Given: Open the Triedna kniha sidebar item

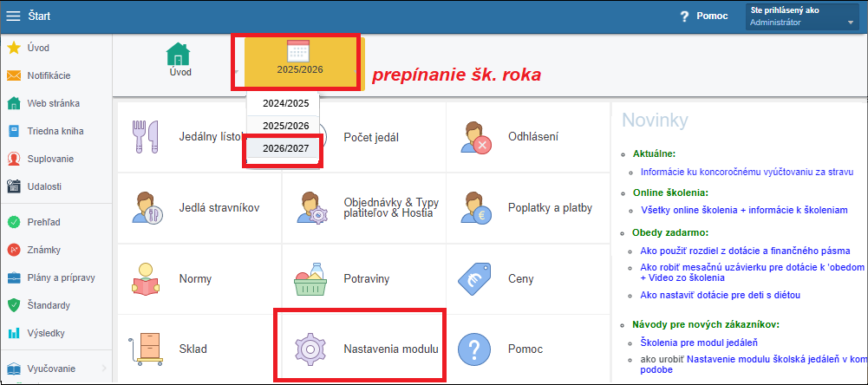Looking at the screenshot, I should (55, 131).
